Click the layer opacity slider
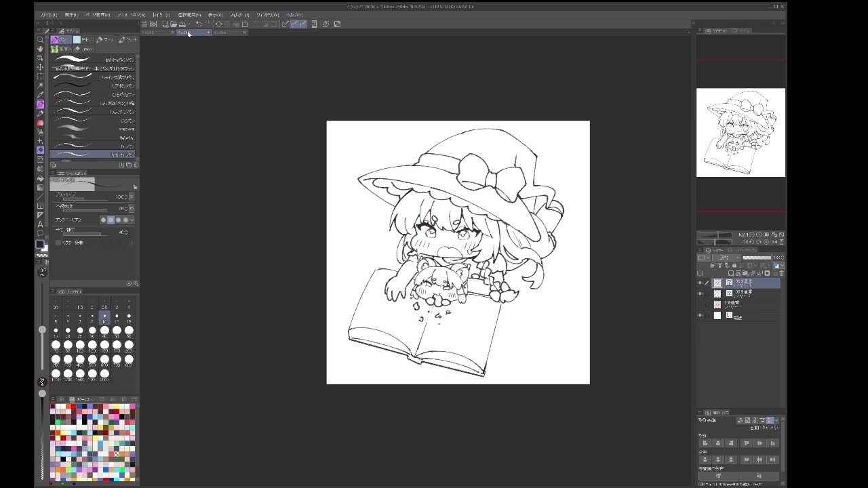 coord(757,258)
